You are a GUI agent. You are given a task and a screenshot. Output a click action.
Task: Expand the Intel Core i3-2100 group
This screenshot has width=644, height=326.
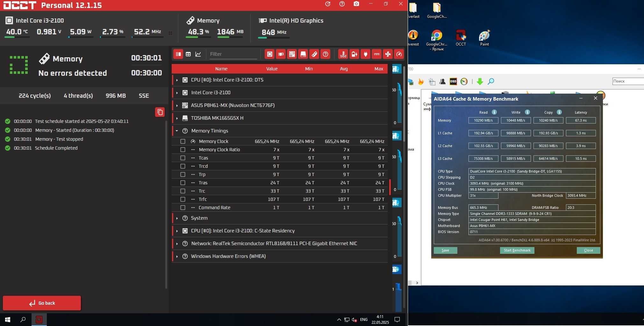177,93
